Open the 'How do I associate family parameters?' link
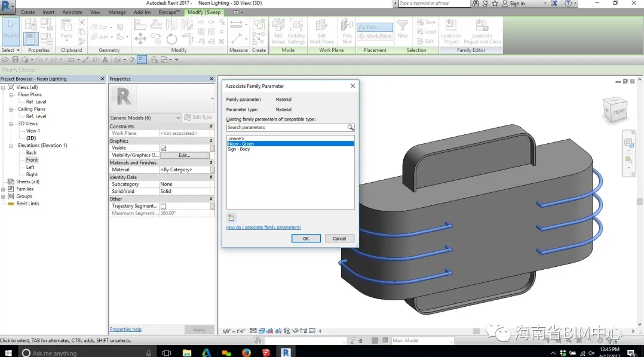This screenshot has width=644, height=357. coord(263,227)
